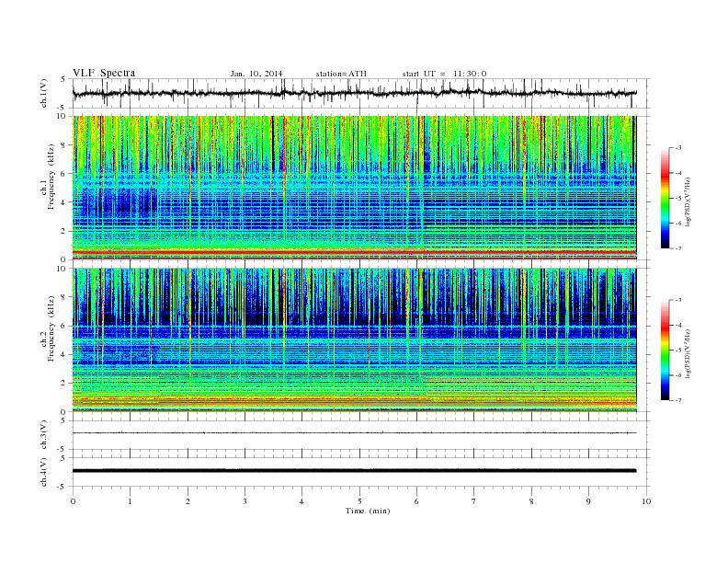Click the start UT 11:30:0 label
The width and height of the screenshot is (728, 563).
(444, 74)
